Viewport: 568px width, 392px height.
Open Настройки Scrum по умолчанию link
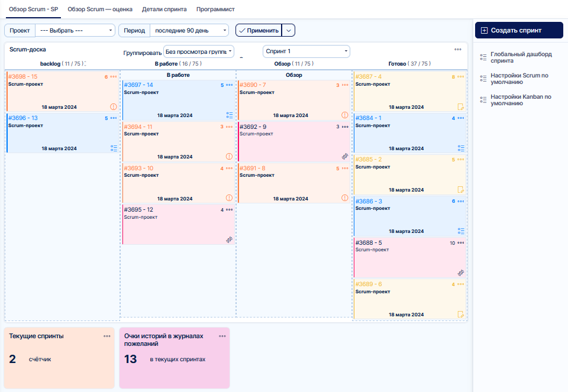click(519, 79)
